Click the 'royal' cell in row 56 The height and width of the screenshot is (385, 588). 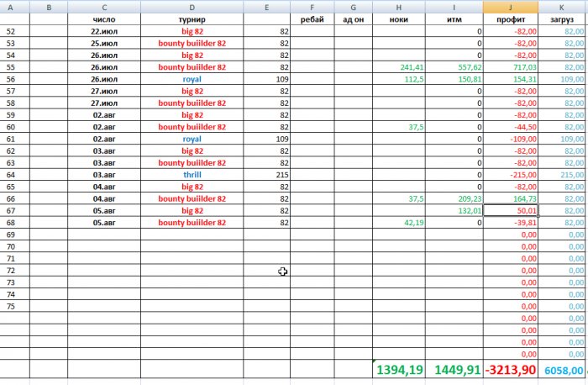tap(192, 79)
